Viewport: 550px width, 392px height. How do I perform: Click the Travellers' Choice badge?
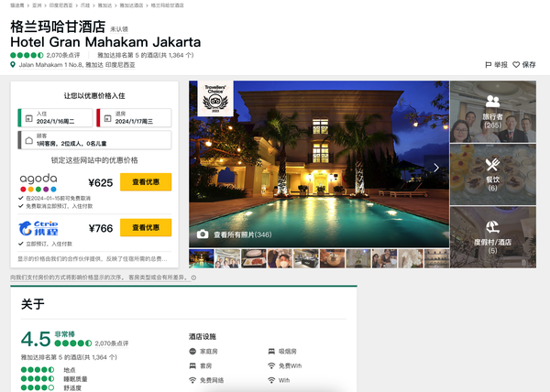pos(215,98)
